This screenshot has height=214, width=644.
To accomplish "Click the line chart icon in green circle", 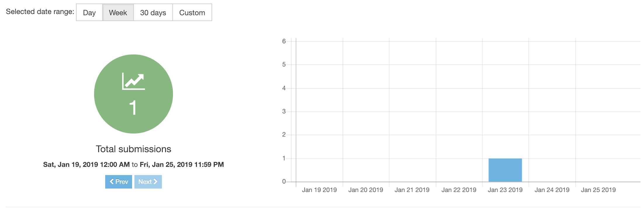I will tap(134, 81).
